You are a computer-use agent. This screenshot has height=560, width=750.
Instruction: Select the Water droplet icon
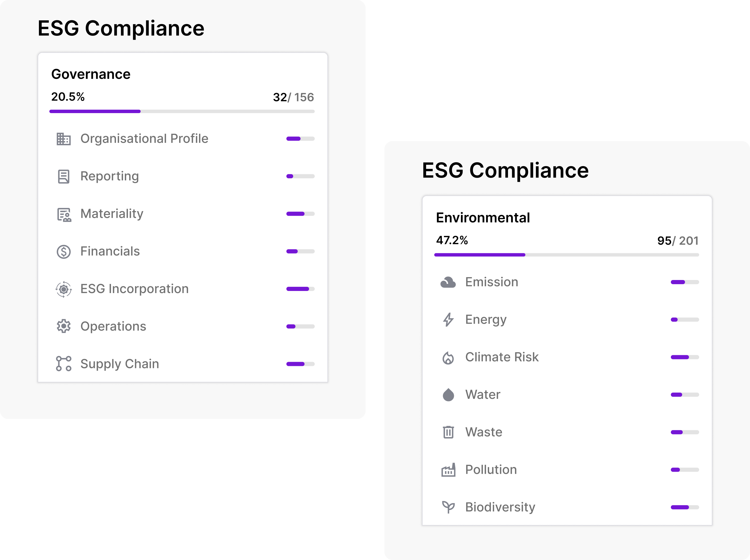[448, 395]
